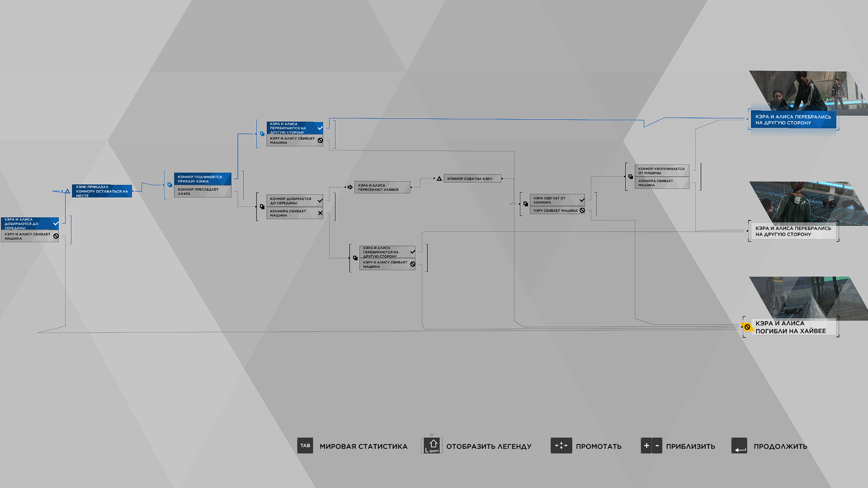This screenshot has height=488, width=868.
Task: Click triangle icon beside ХЭНК ПРИКАЗАЛ КОННОРУ node
Action: 67,191
